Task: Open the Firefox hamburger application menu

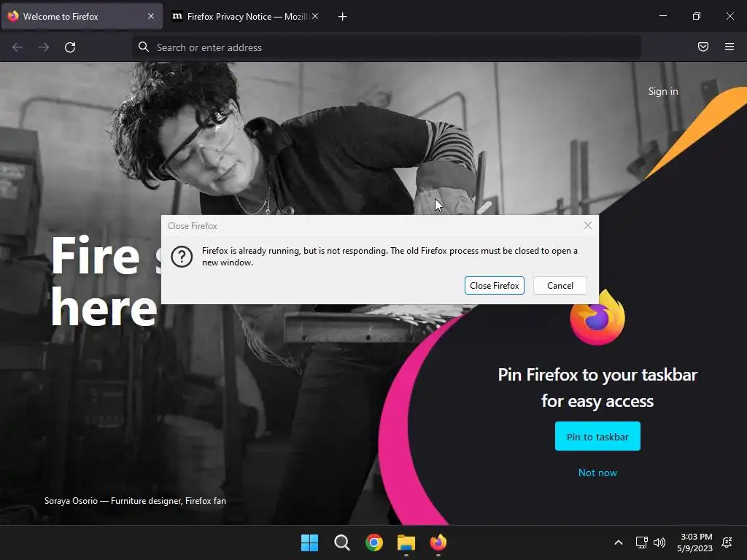Action: pos(729,47)
